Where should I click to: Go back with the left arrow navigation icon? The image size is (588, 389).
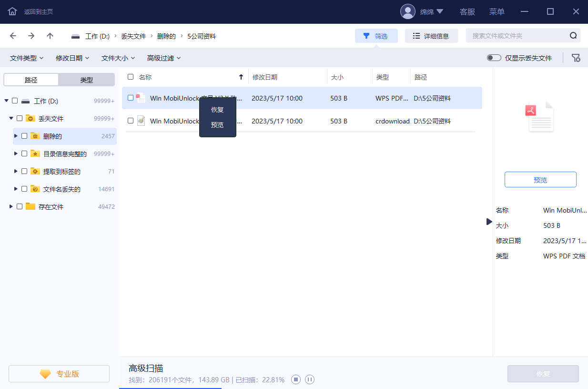click(13, 36)
